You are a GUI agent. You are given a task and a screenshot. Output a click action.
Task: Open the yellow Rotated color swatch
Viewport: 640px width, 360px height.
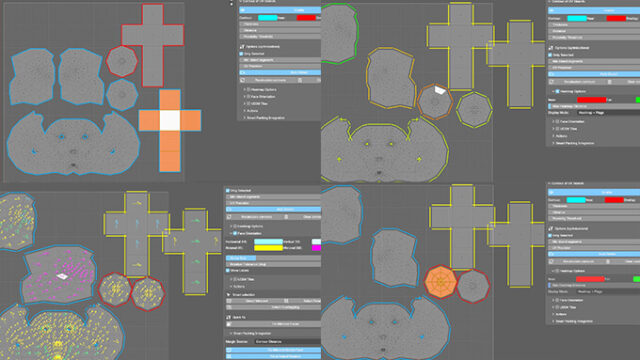(x=268, y=248)
